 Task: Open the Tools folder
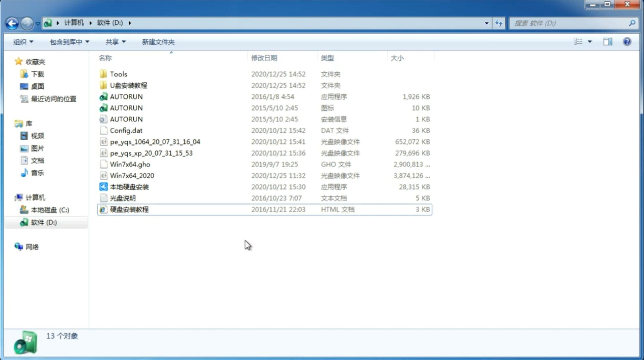click(118, 74)
